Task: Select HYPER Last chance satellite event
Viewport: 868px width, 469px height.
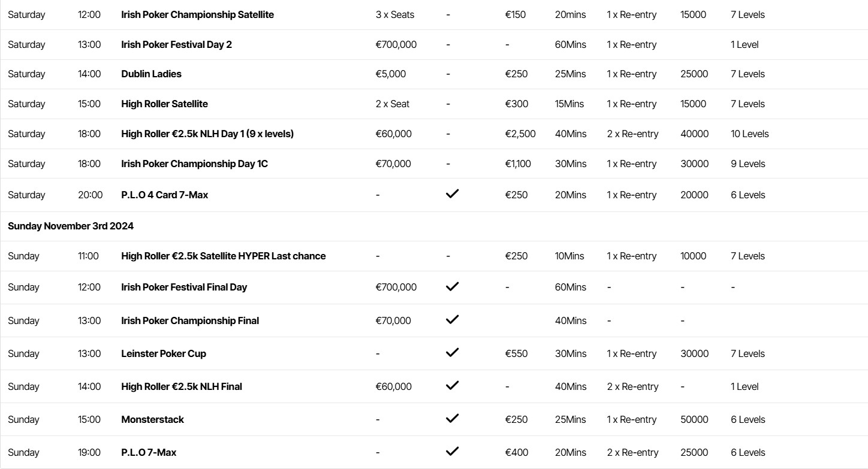Action: tap(223, 256)
